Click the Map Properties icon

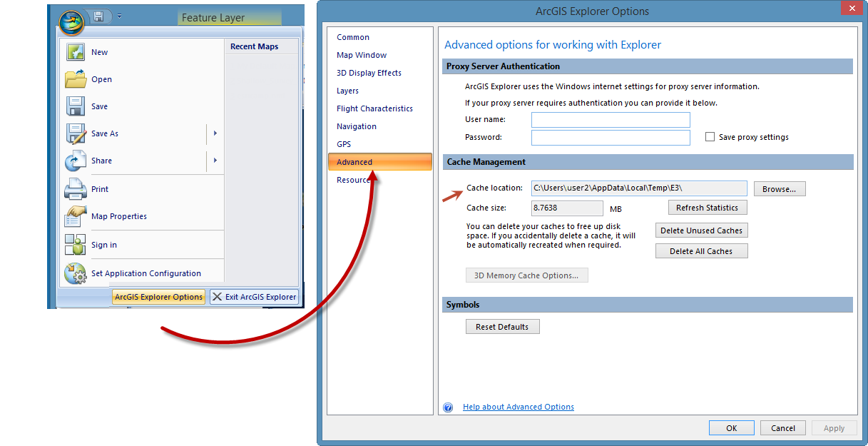click(76, 216)
